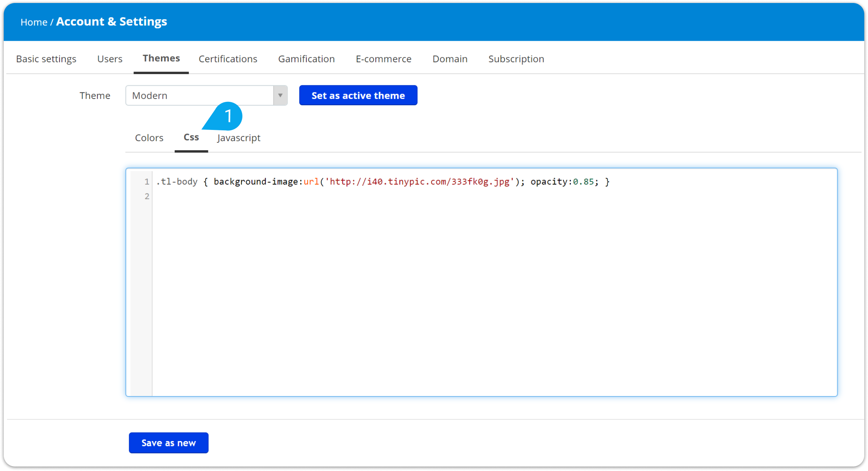Viewport: 868px width, 471px height.
Task: Open the Javascript sub-tab
Action: pos(239,138)
